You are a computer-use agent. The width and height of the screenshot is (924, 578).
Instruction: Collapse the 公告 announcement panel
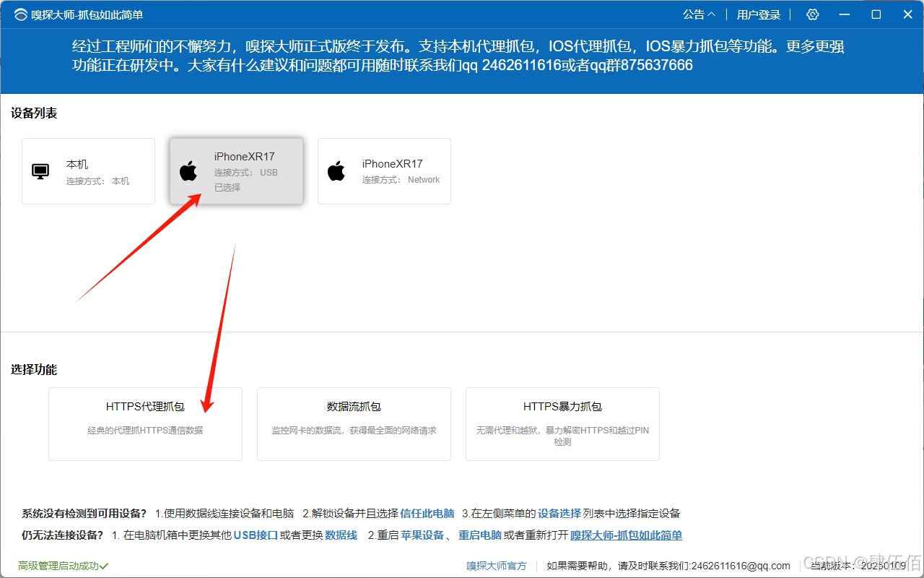[699, 14]
